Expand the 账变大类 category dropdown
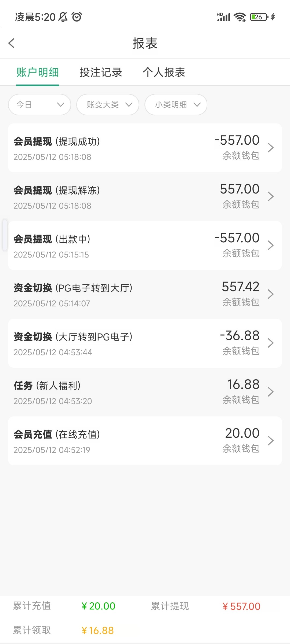Viewport: 290px width, 644px height. pyautogui.click(x=108, y=105)
